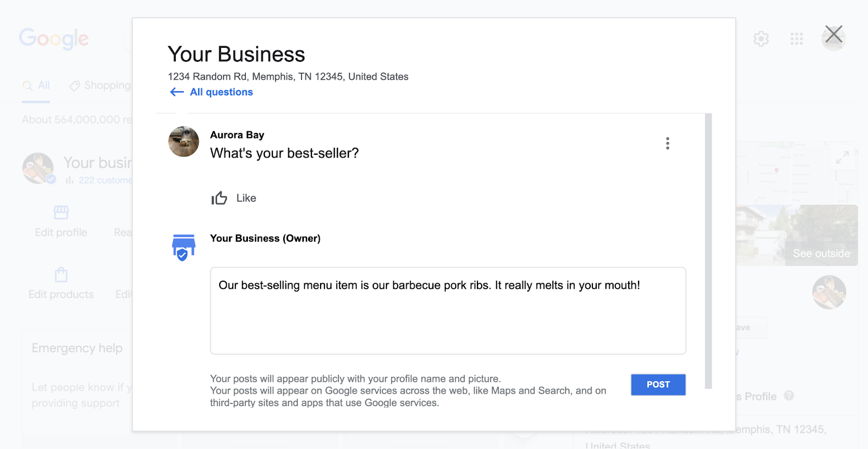The height and width of the screenshot is (449, 868).
Task: Click the business logo thumbnail in the background page
Action: (38, 168)
